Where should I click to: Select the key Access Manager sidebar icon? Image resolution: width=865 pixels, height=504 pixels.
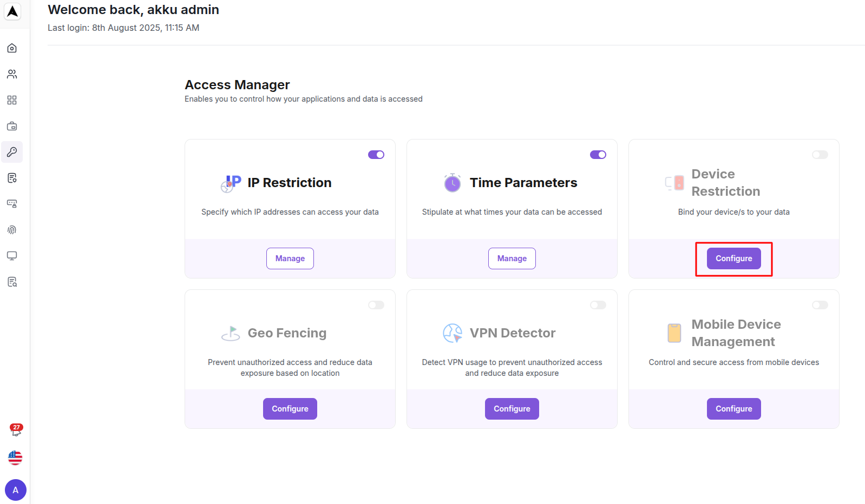pos(12,152)
